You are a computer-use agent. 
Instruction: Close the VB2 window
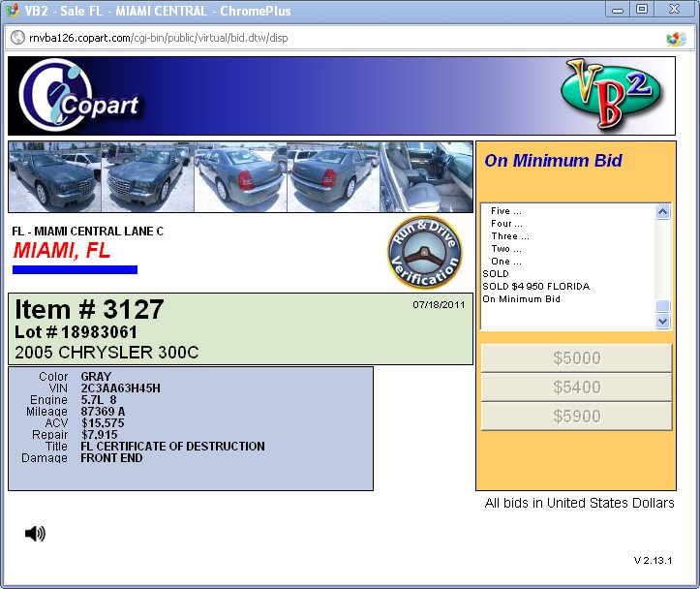674,10
